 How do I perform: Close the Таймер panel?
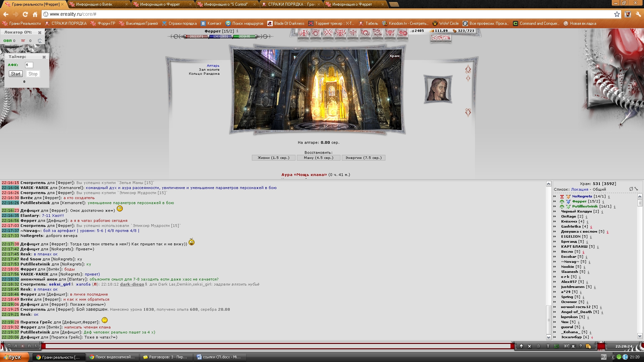(x=44, y=57)
